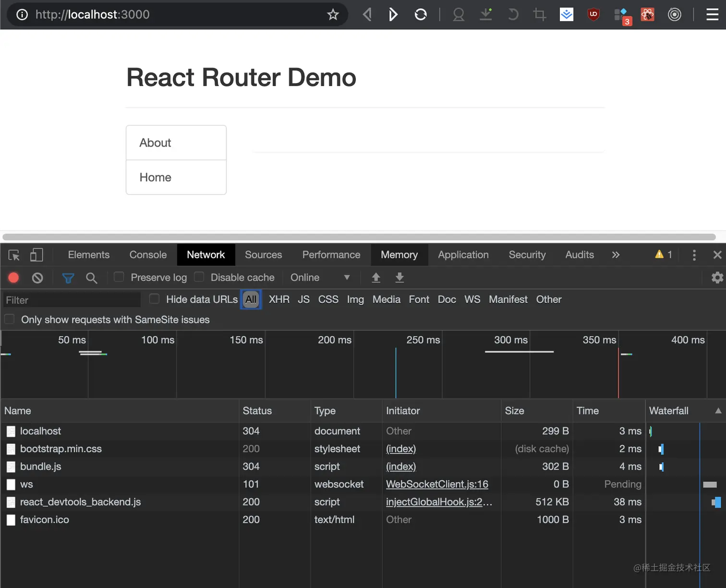Click the warning count badge in DevTools

coord(664,255)
